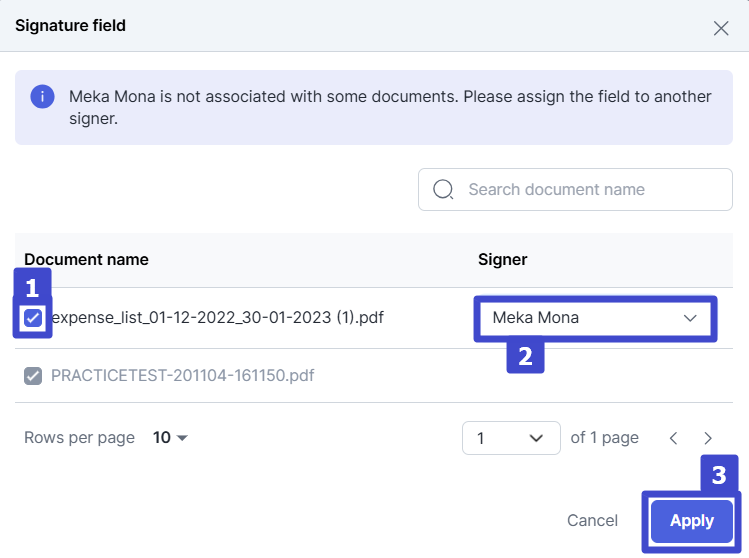Select the PRACTICETEST-201104-161150.pdf row name
The height and width of the screenshot is (558, 749).
(x=182, y=376)
